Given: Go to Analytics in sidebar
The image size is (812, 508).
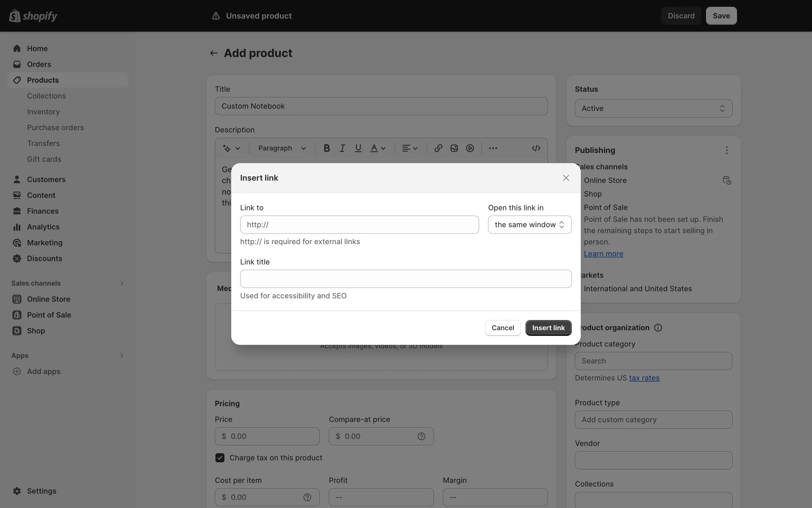Looking at the screenshot, I should (43, 227).
